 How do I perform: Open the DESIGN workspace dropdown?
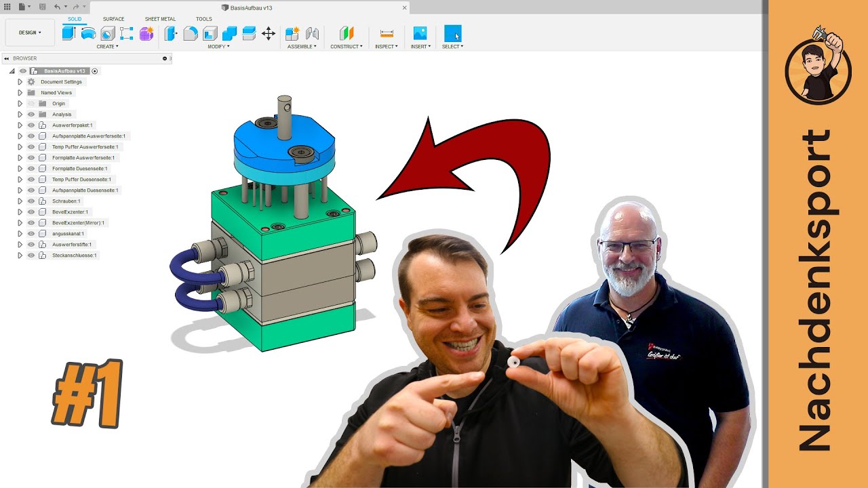(30, 33)
